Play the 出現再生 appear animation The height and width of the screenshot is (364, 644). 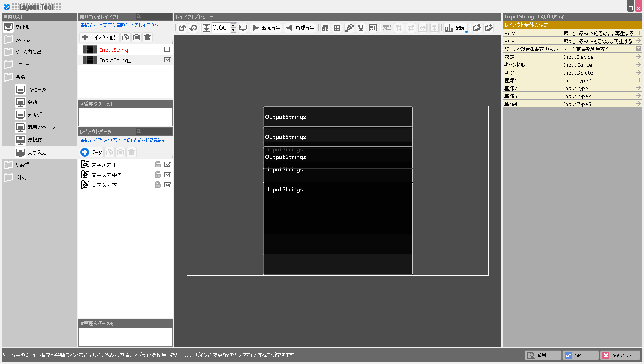266,28
